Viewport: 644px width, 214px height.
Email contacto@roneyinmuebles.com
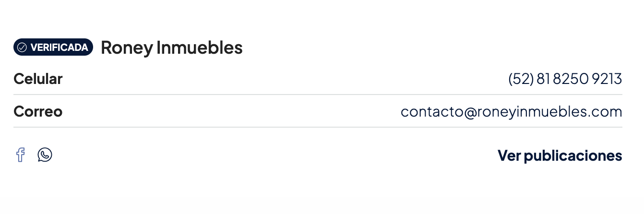511,112
